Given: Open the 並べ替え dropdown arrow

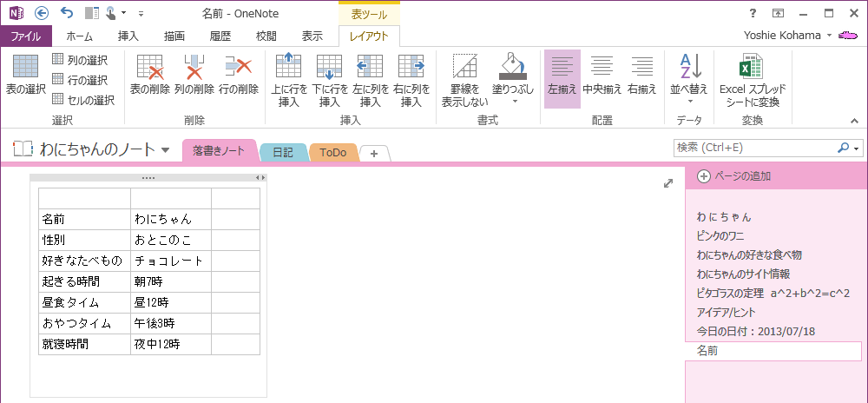Looking at the screenshot, I should (690, 102).
